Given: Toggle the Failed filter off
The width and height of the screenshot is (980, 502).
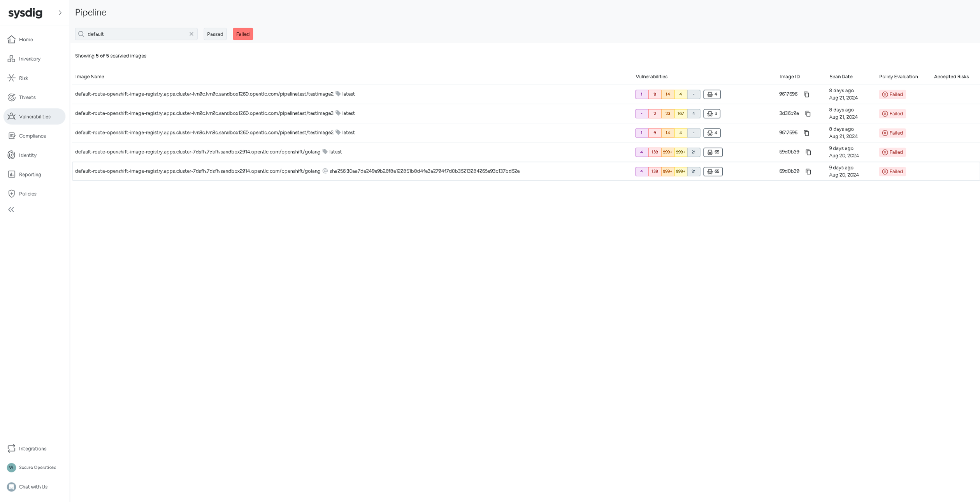Looking at the screenshot, I should (x=242, y=34).
